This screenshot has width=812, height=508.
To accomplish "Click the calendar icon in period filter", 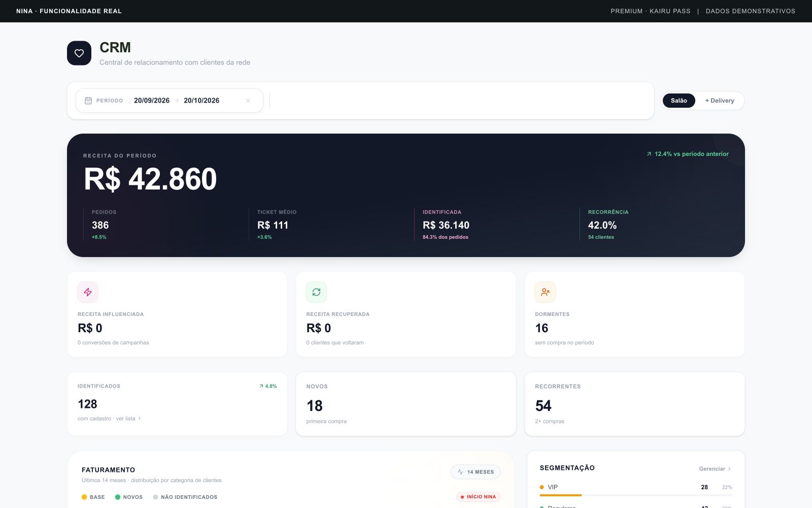I will (88, 101).
